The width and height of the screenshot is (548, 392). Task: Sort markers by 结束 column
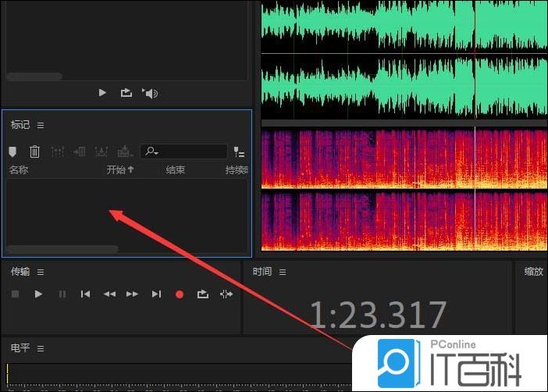point(176,170)
